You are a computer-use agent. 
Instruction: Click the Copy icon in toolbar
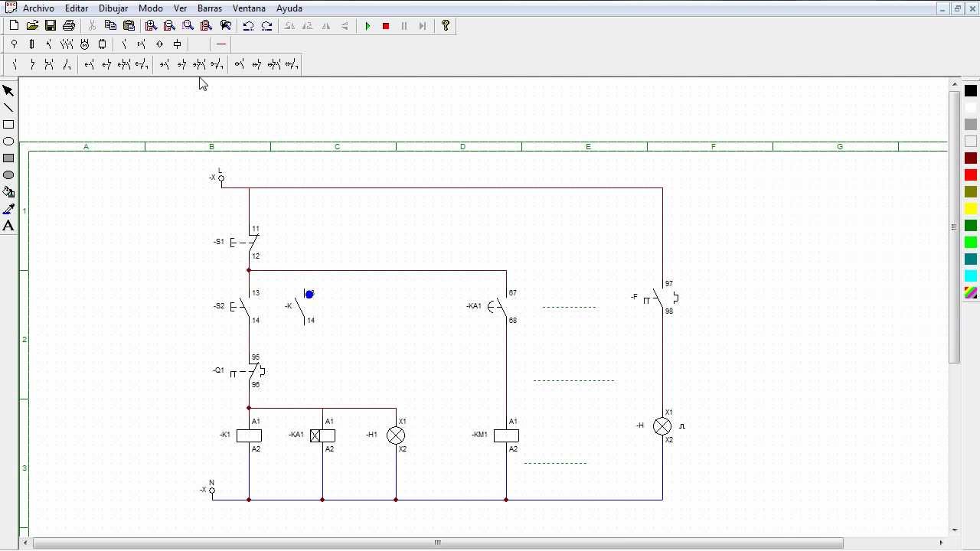pyautogui.click(x=111, y=26)
